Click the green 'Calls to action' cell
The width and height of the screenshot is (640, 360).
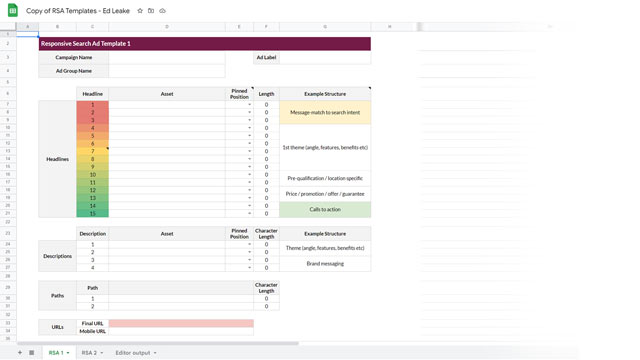pyautogui.click(x=325, y=209)
